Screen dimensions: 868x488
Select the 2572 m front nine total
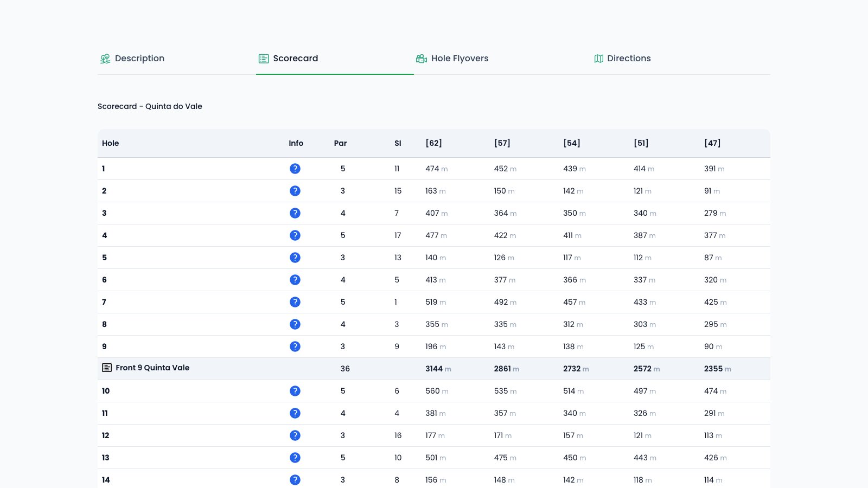click(647, 369)
